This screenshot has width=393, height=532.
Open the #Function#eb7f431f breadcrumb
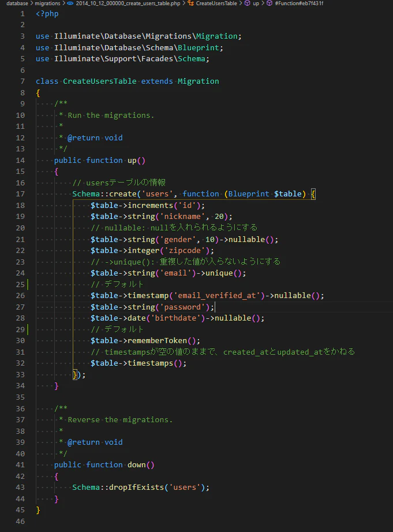[x=299, y=3]
